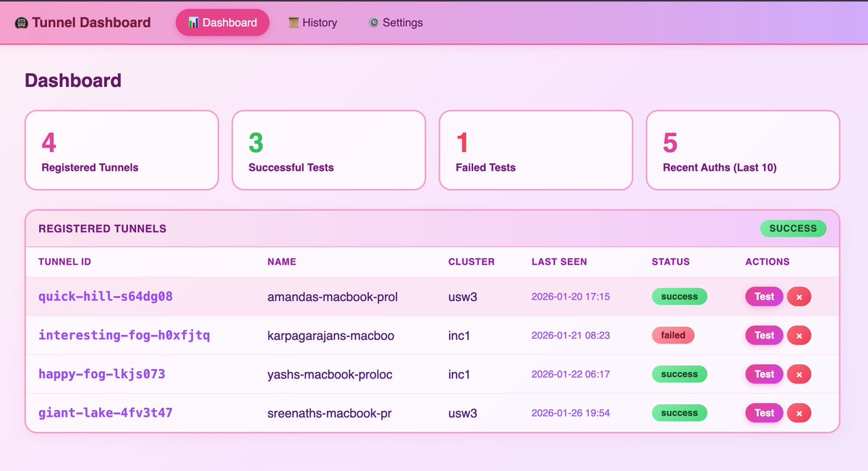Click cluster usw3 in giant-lake row
Image resolution: width=868 pixels, height=471 pixels.
(463, 413)
